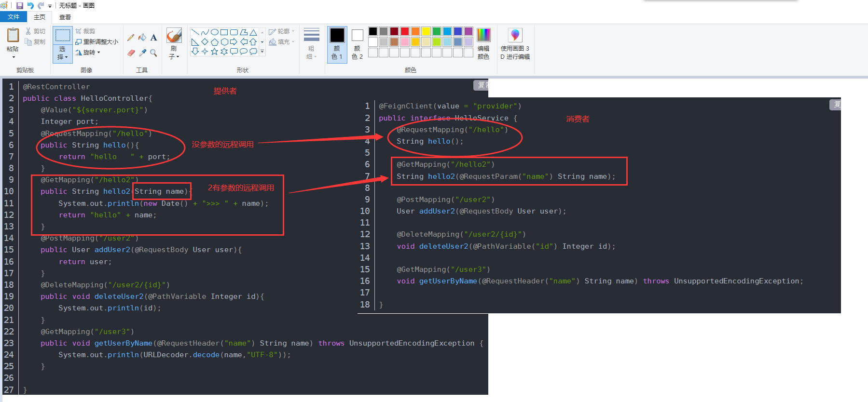Choose the Up arrow shape
The image size is (868, 402).
point(253,42)
